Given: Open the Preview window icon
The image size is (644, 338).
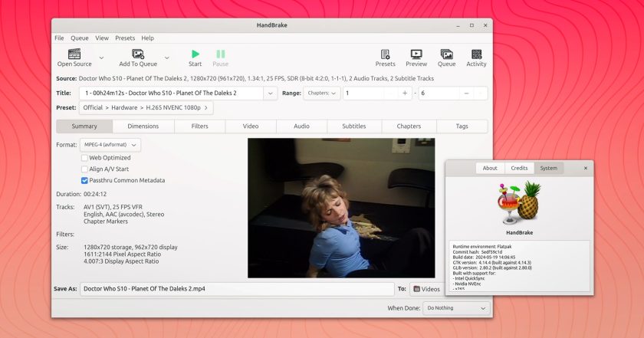Looking at the screenshot, I should 416,54.
